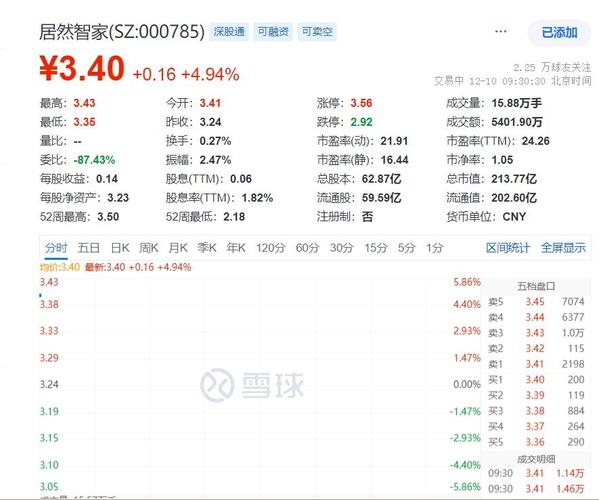Select the 15分 chart interval
The image size is (599, 500).
(x=376, y=248)
